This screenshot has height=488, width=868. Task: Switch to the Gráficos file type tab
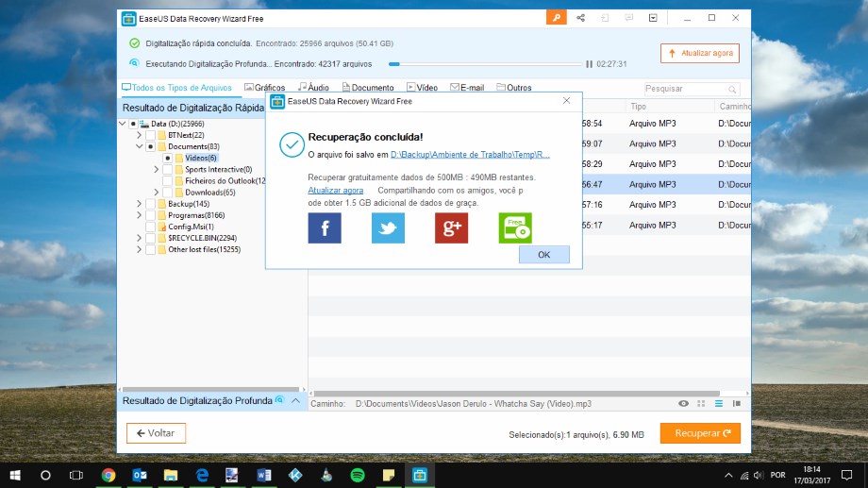click(264, 88)
